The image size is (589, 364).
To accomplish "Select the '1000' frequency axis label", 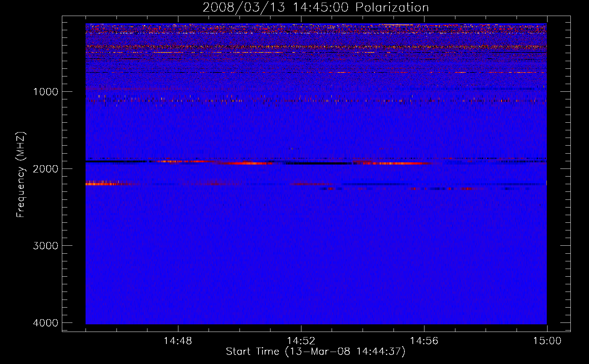I will (46, 92).
